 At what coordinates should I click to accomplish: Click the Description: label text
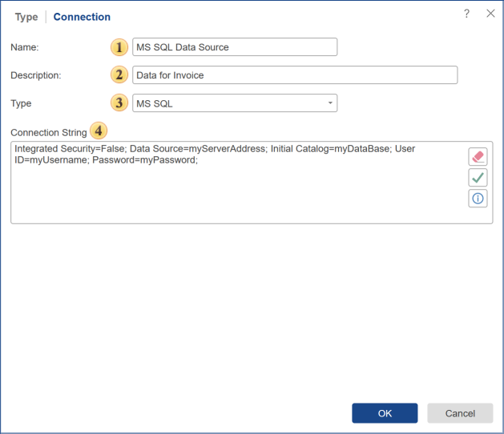click(36, 75)
